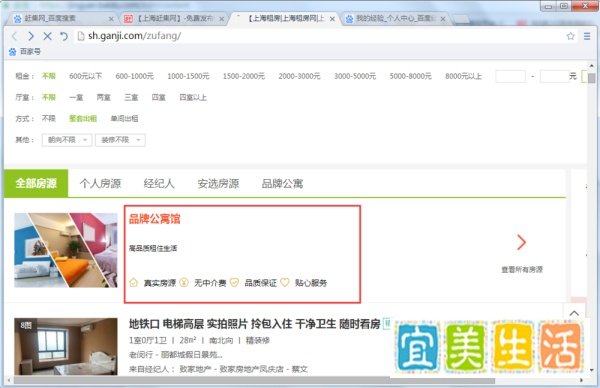600x388 pixels.
Task: Switch to the 我的经验_个人中心 tab
Action: click(x=395, y=18)
